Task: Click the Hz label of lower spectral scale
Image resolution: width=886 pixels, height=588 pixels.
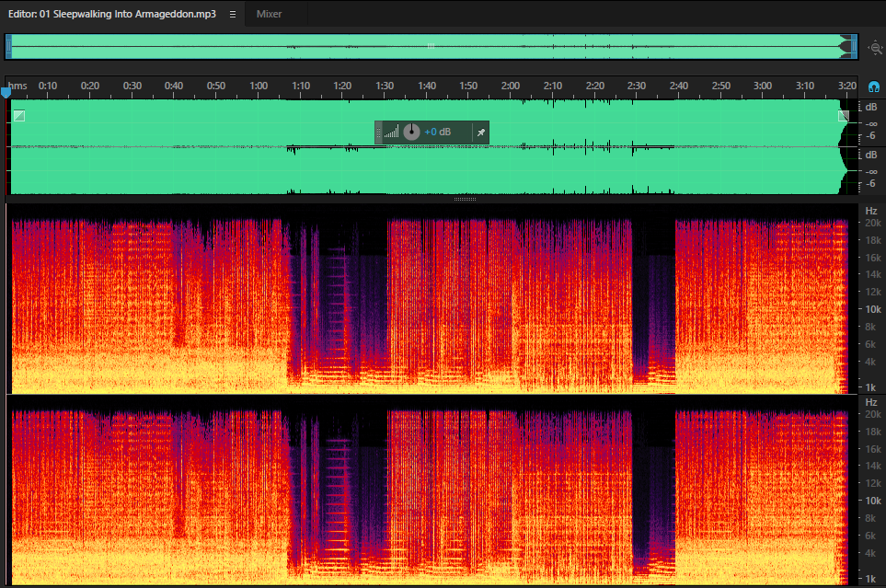Action: pos(870,402)
